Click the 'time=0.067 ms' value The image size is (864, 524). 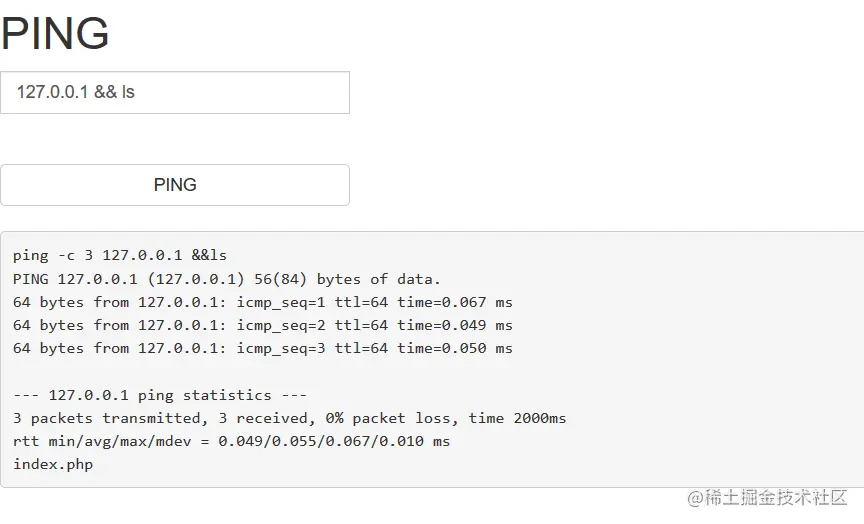pos(454,302)
